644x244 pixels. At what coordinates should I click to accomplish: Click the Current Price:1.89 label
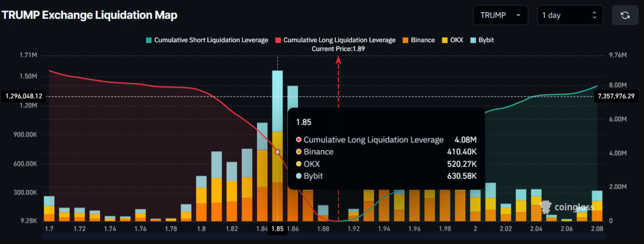coord(338,49)
